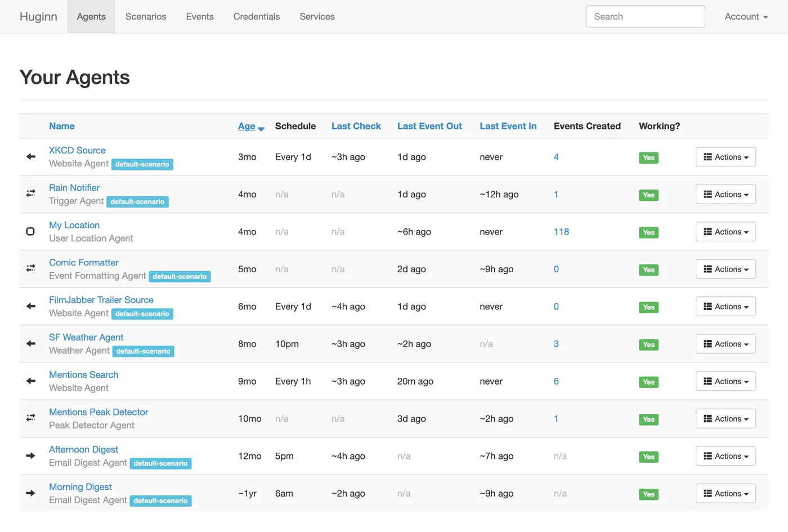
Task: Click Yes working badge for Afternoon Digest
Action: tap(648, 457)
